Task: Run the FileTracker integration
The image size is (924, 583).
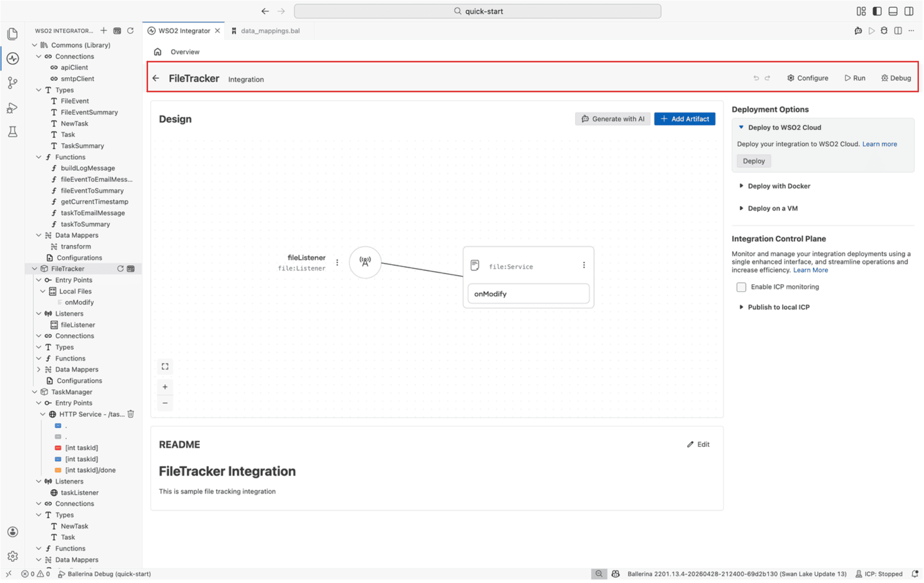Action: [855, 78]
